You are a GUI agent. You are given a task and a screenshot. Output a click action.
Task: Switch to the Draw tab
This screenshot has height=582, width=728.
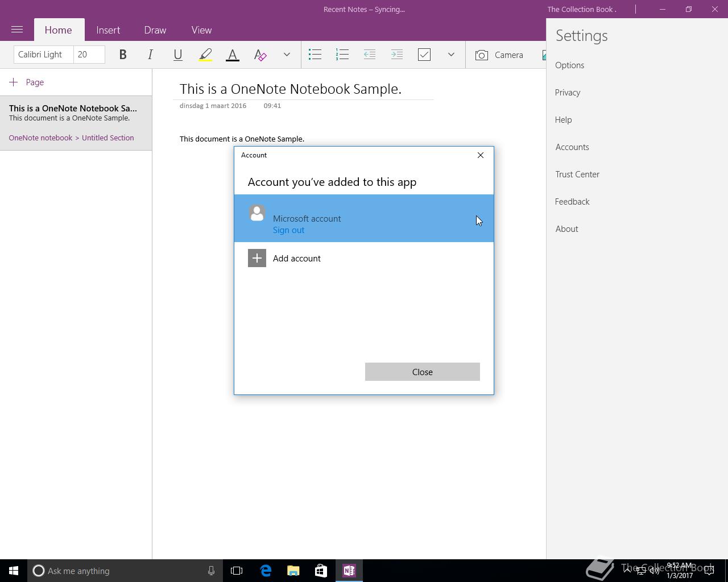155,30
